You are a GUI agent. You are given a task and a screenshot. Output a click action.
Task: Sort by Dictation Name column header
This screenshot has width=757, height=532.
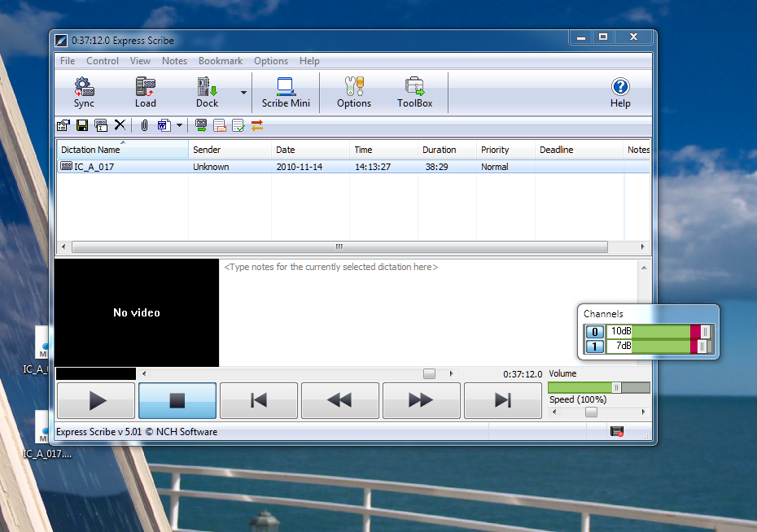point(123,150)
